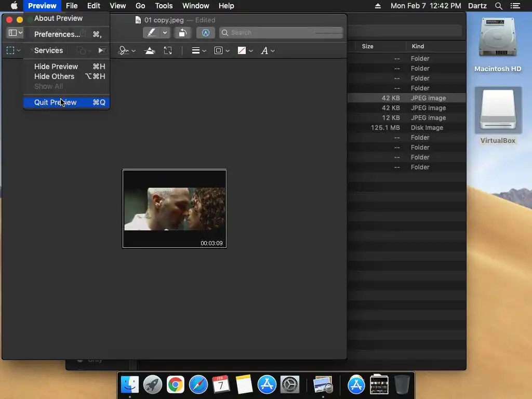Expand the selection tool dropdown chevron
532x399 pixels.
click(x=19, y=50)
